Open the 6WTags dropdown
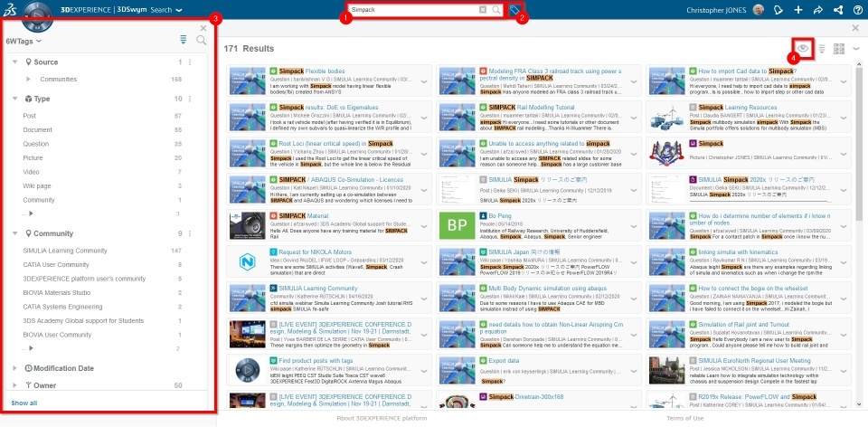 tap(24, 41)
